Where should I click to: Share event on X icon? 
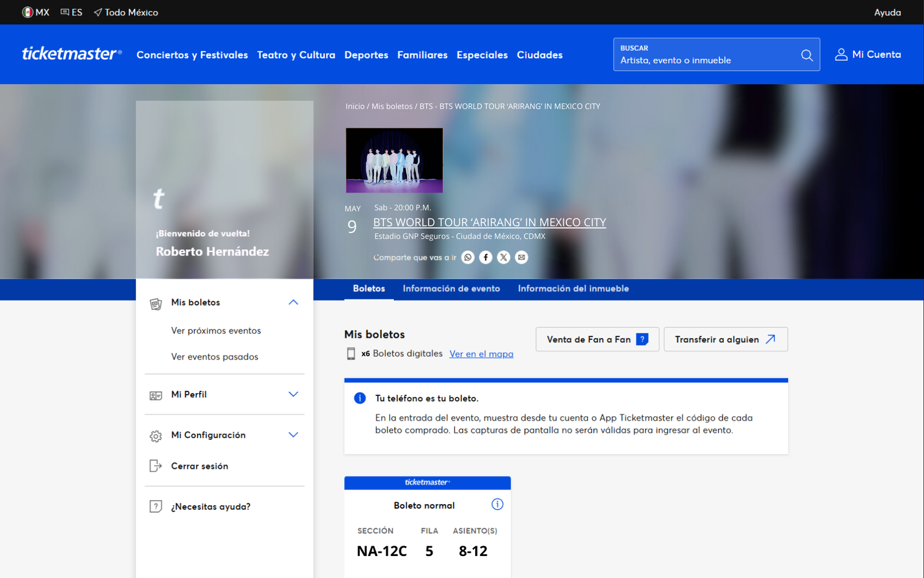(x=504, y=257)
